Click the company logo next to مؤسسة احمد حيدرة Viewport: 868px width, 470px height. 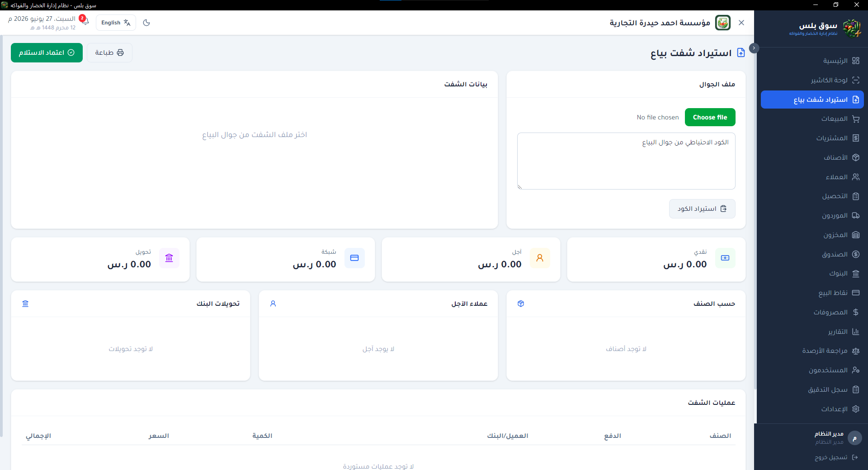pos(723,23)
